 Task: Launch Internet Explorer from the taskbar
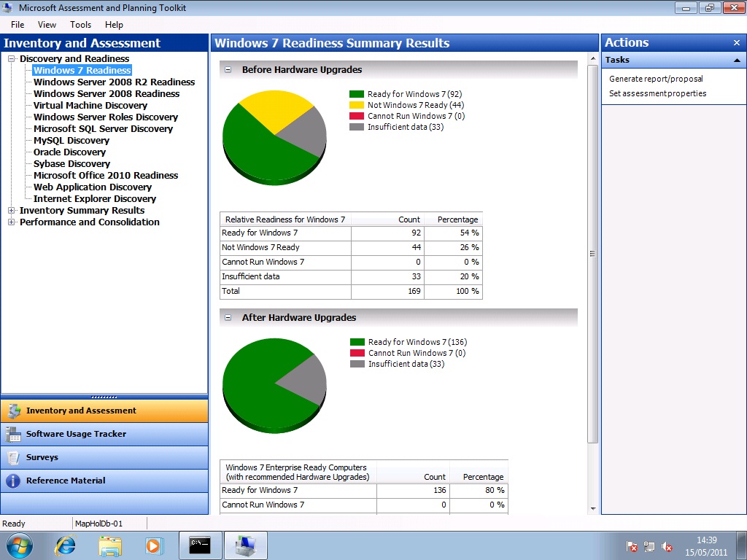[65, 545]
